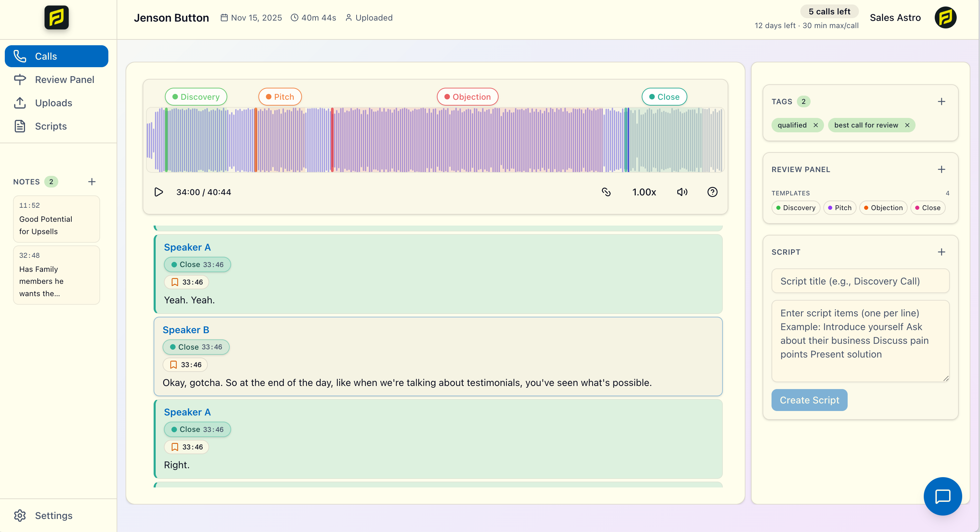This screenshot has height=532, width=980.
Task: Open the chat assistant bubble
Action: [943, 496]
